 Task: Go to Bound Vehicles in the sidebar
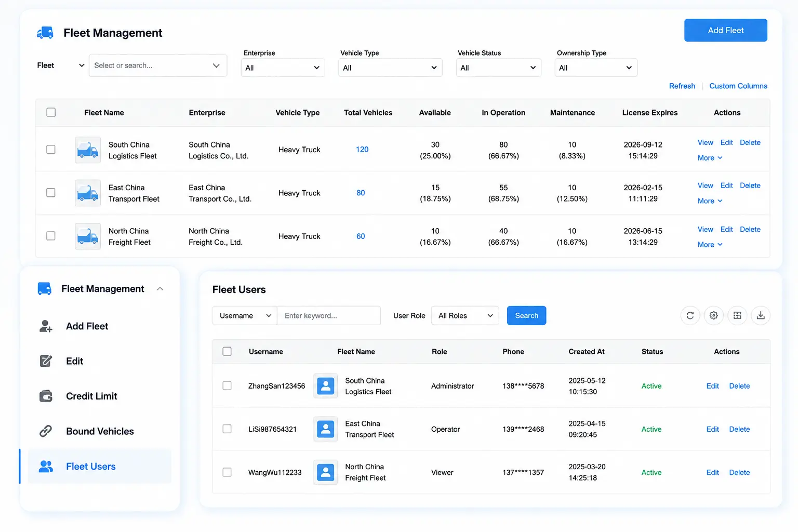click(x=100, y=431)
